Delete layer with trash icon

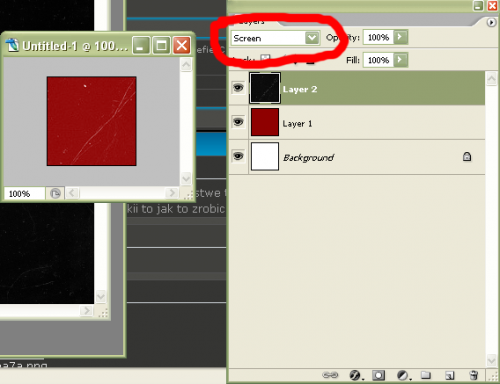click(x=474, y=375)
